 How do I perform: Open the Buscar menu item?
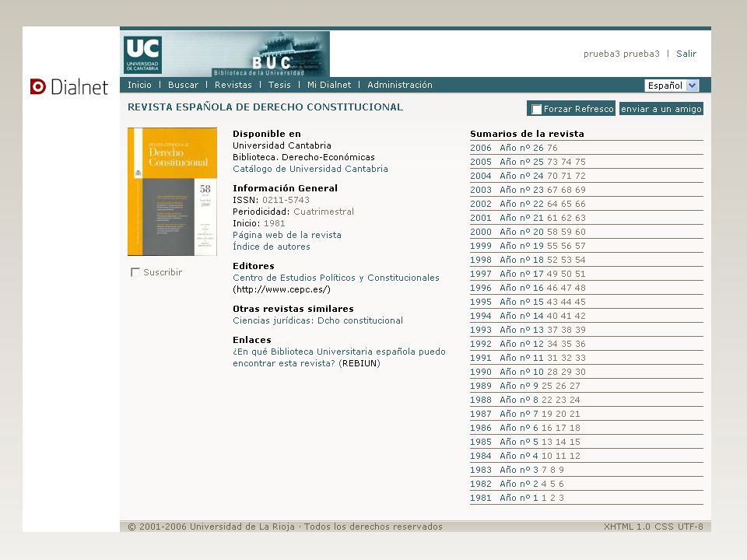pyautogui.click(x=183, y=85)
